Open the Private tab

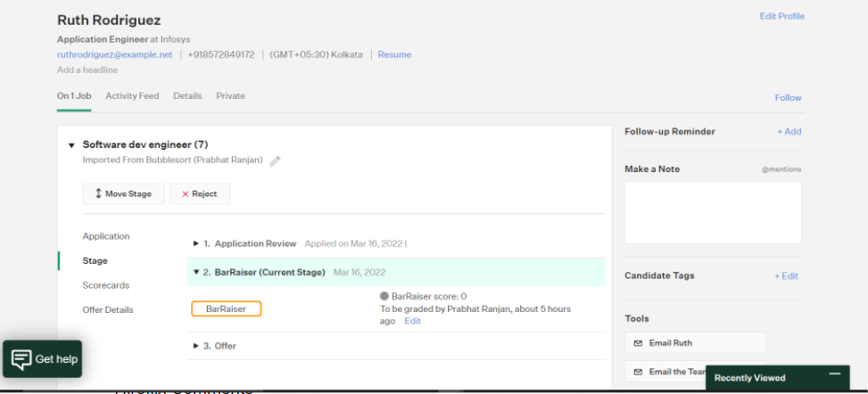[230, 96]
